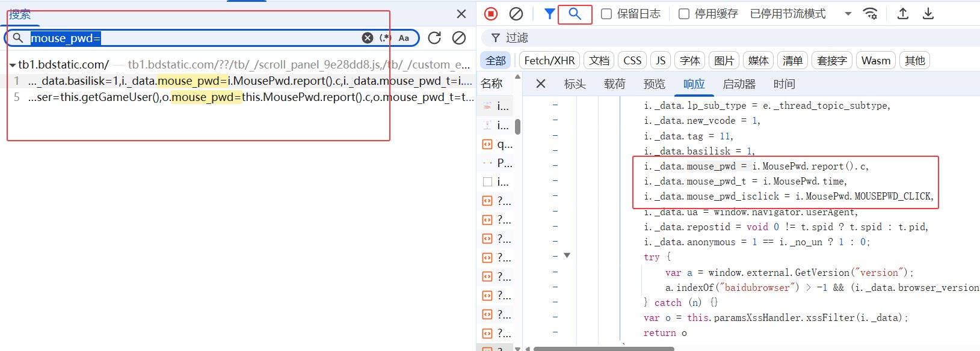Close the 搜索 panel
This screenshot has width=980, height=351.
click(461, 14)
